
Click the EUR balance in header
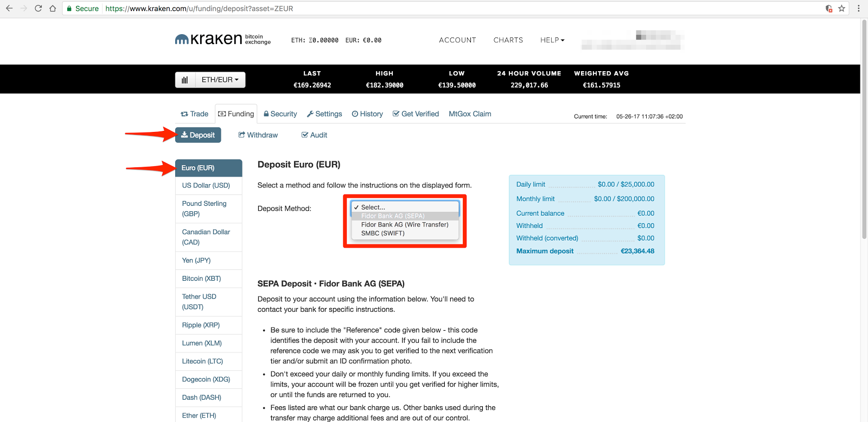point(363,40)
